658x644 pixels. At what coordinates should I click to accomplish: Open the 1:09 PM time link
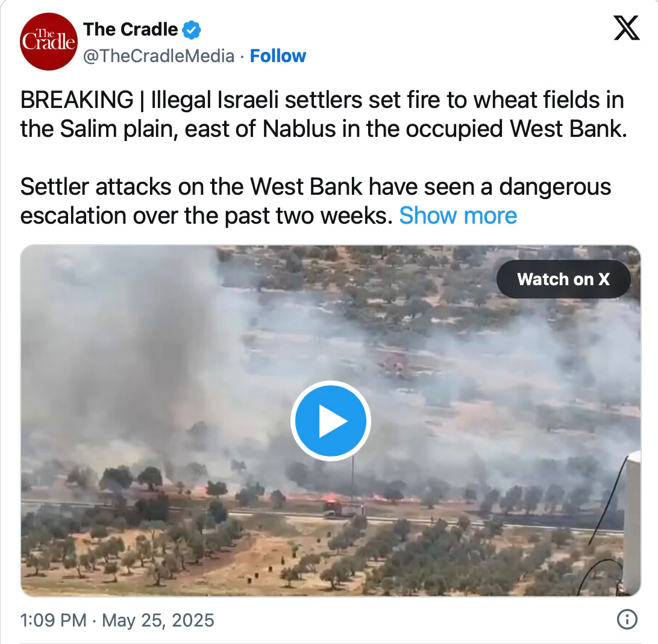click(x=53, y=620)
